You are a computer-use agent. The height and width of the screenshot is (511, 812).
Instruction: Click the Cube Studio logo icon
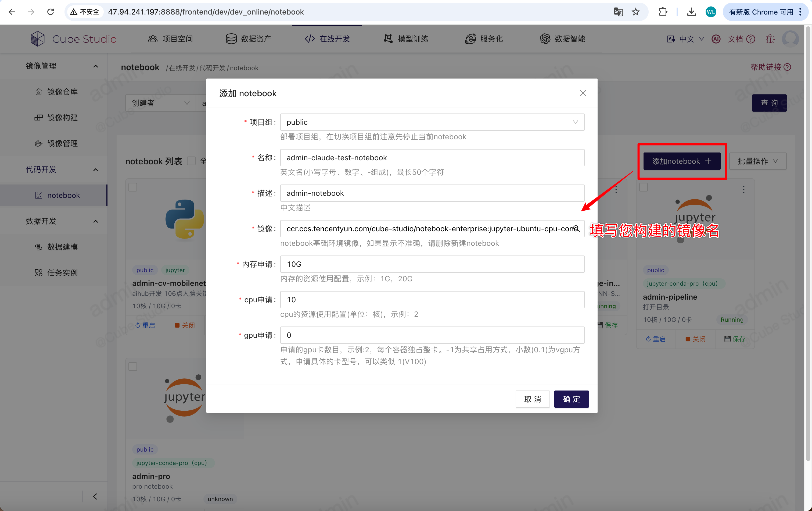(x=37, y=39)
